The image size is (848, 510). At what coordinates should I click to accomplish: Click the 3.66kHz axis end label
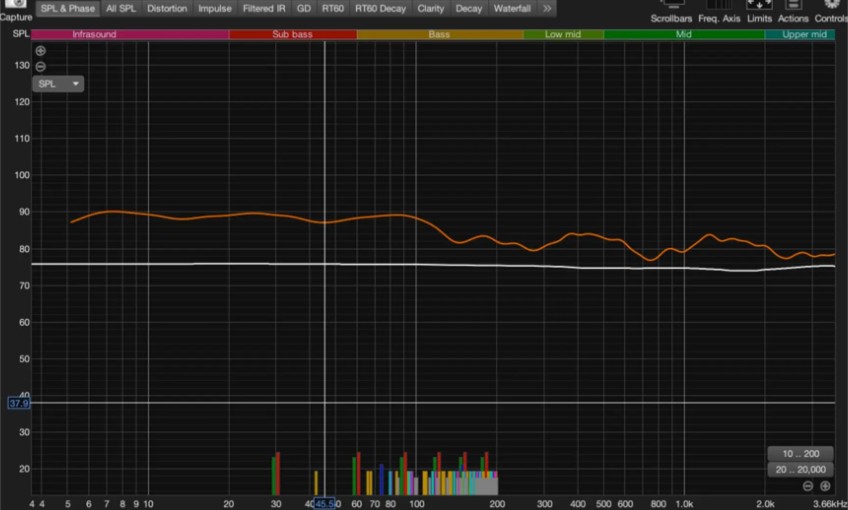(x=830, y=504)
